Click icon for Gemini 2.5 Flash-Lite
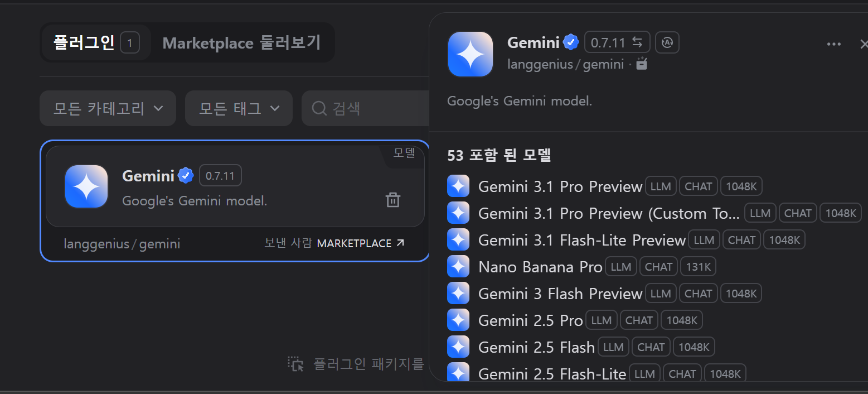868x394 pixels. coord(458,373)
